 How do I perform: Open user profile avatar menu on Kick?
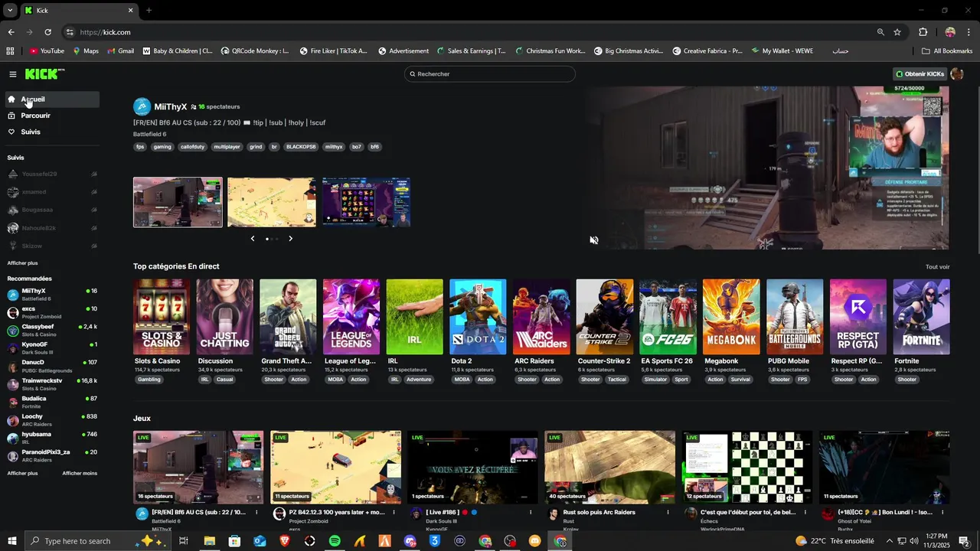click(956, 74)
